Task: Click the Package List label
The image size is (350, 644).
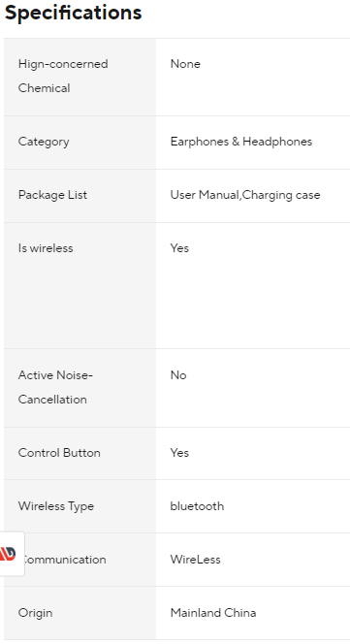Action: (x=52, y=195)
